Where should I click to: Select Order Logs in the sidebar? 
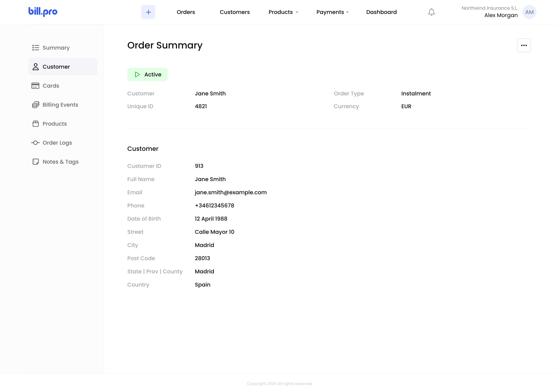[x=63, y=143]
